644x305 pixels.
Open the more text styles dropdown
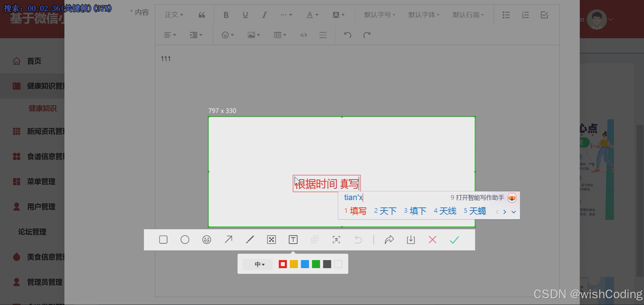[286, 15]
